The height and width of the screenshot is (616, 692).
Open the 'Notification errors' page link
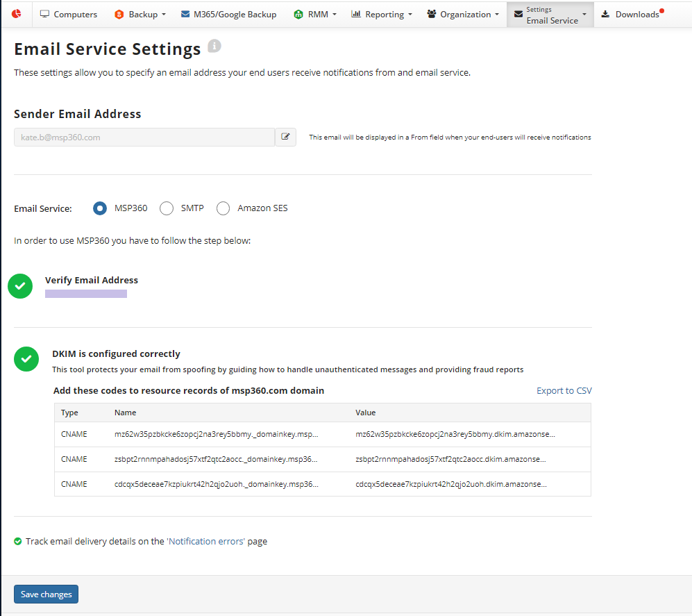[205, 542]
